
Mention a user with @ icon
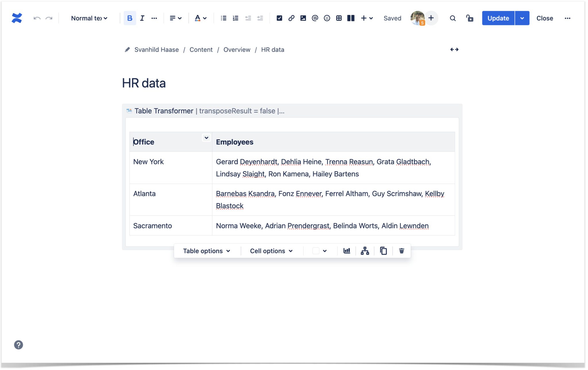pyautogui.click(x=315, y=18)
